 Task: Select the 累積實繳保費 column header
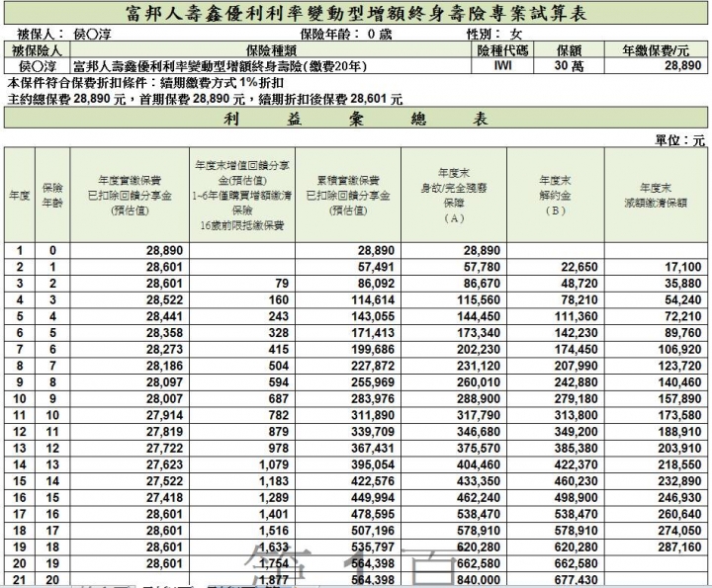(x=348, y=195)
